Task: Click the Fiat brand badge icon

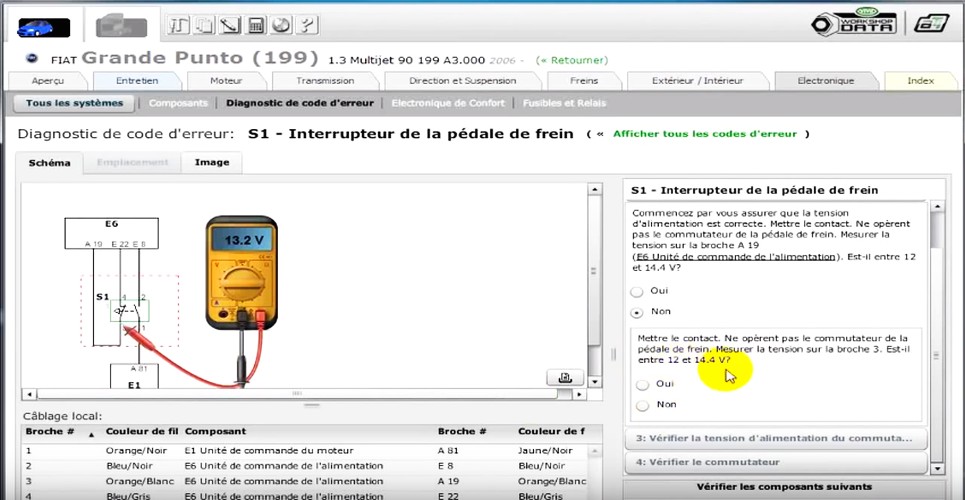Action: tap(31, 59)
